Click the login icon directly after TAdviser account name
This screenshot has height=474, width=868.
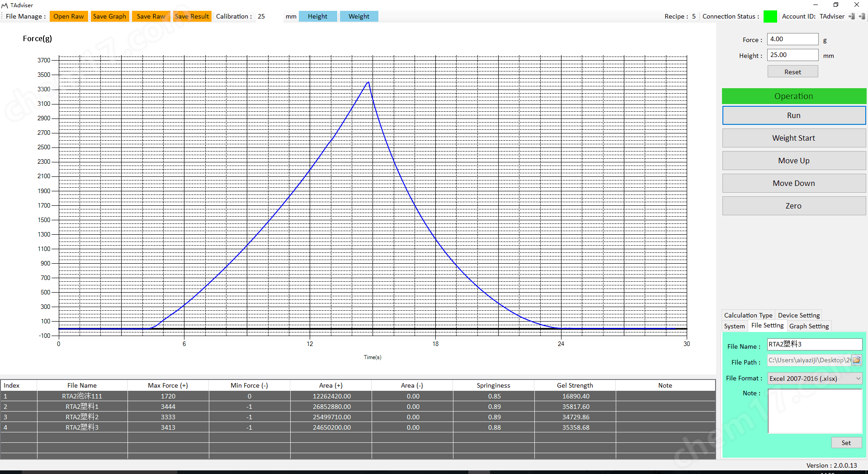(x=852, y=16)
